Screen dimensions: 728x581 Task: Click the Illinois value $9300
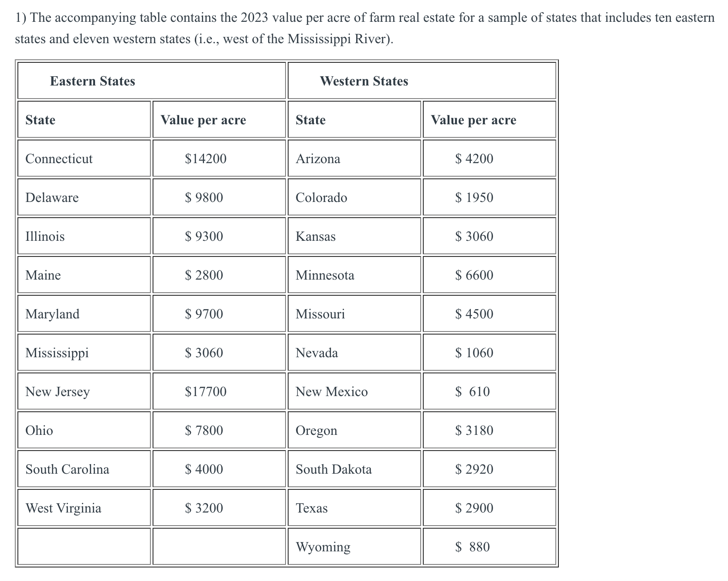pyautogui.click(x=219, y=236)
